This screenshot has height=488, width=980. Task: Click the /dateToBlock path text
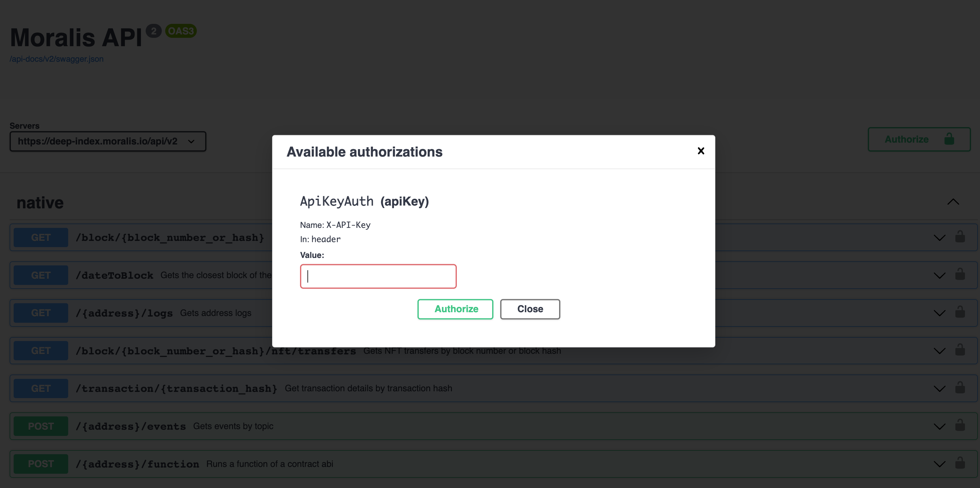click(114, 275)
